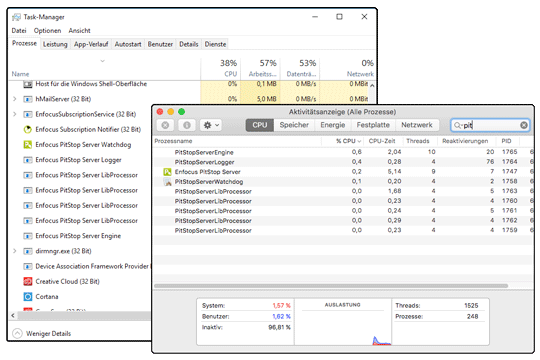The height and width of the screenshot is (360, 540).
Task: Click the Enfocus Subscription Notifier icon
Action: click(x=28, y=130)
